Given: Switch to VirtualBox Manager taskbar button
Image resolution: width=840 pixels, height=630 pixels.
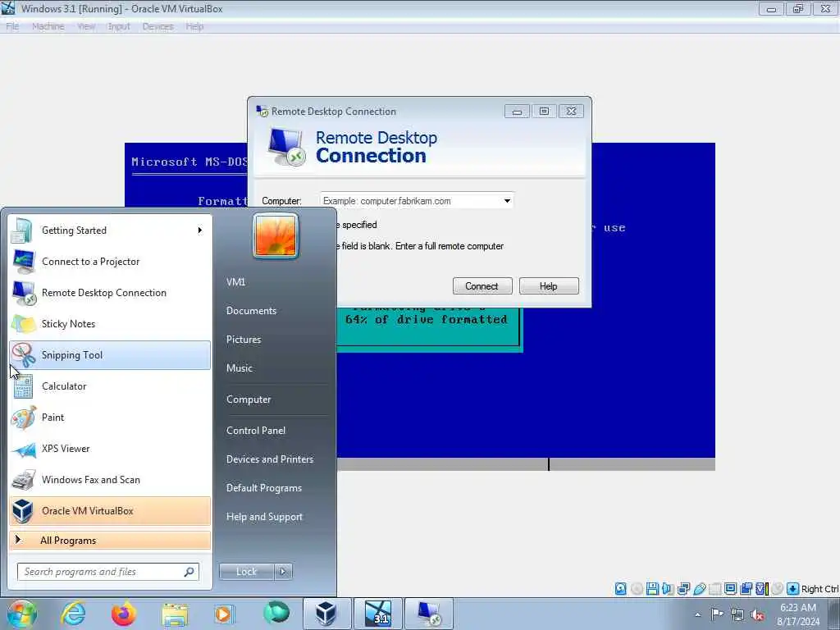Looking at the screenshot, I should coord(326,614).
